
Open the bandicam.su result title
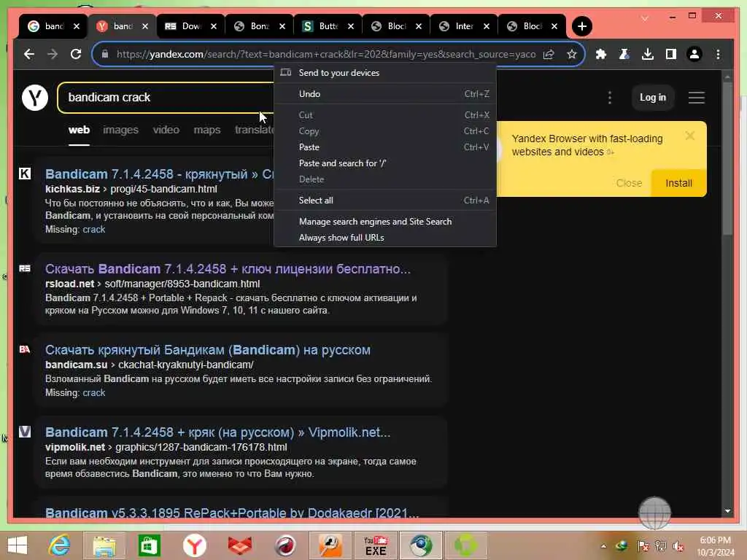pos(208,350)
